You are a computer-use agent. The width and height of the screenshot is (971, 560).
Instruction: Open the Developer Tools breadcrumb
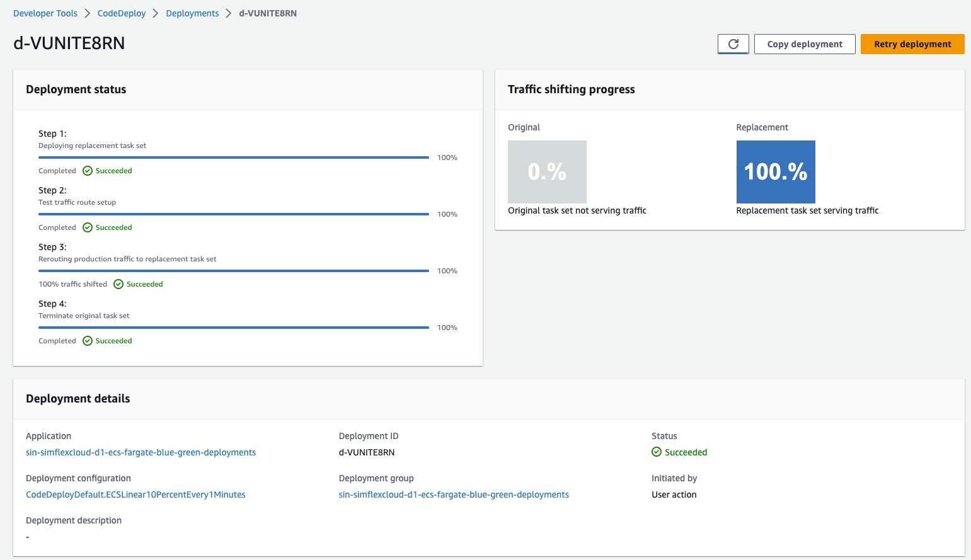(x=45, y=13)
